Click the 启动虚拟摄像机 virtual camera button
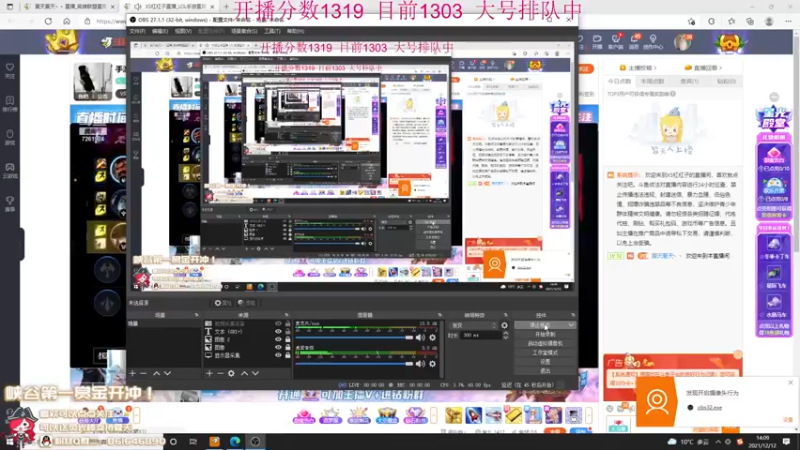This screenshot has width=800, height=450. [x=545, y=343]
